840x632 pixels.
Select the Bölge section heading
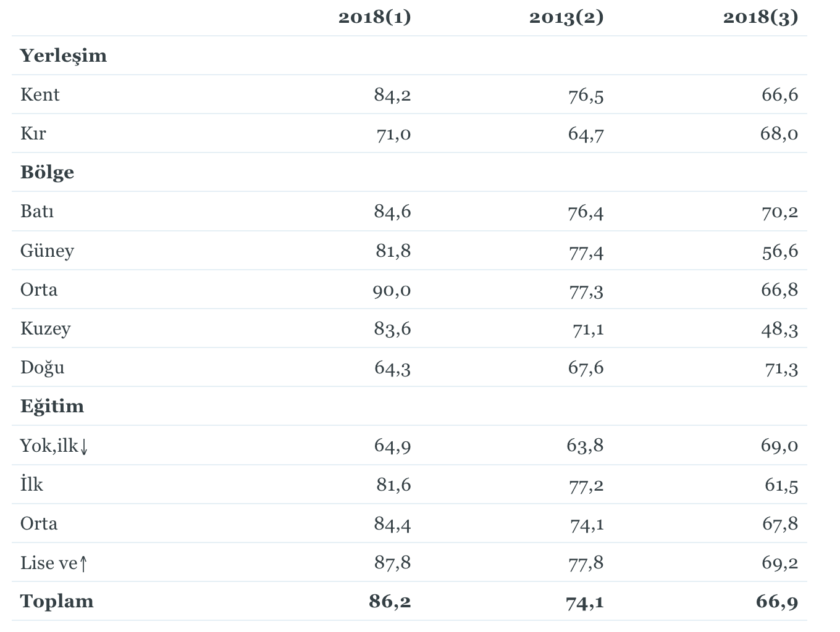click(47, 172)
